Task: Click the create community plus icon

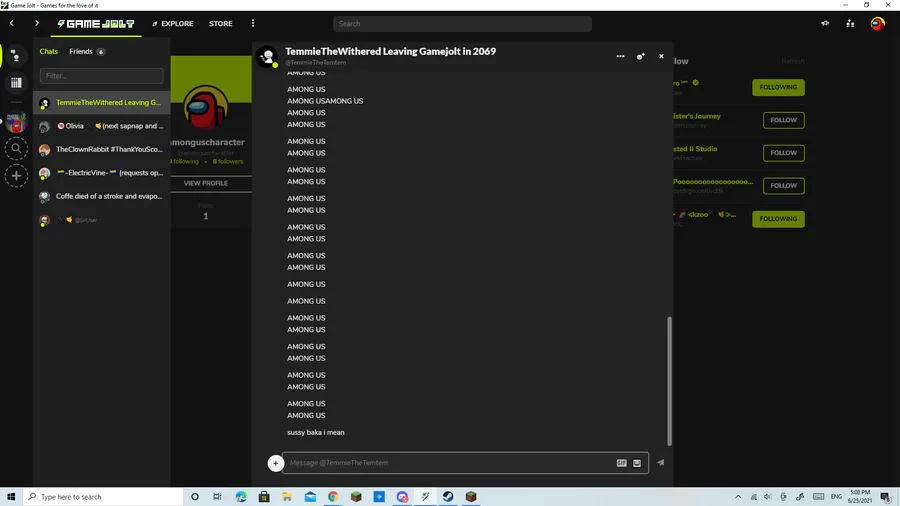Action: coord(16,176)
